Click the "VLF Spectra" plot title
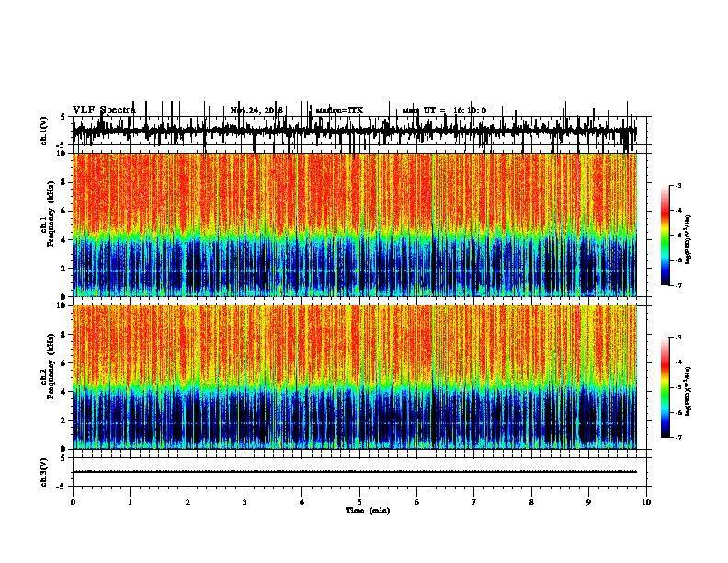The height and width of the screenshot is (563, 728). point(104,110)
